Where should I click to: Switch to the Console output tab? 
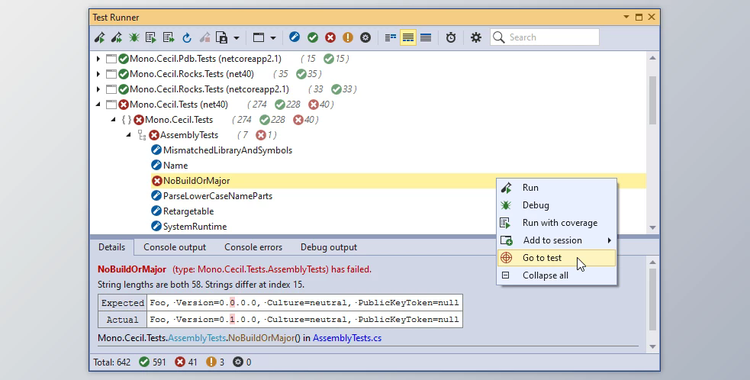pyautogui.click(x=175, y=247)
